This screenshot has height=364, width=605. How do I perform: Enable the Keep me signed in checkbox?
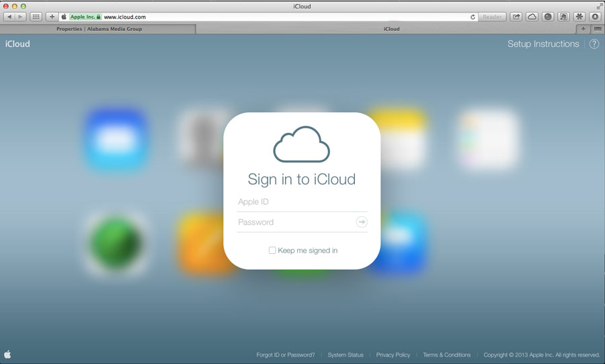tap(272, 251)
